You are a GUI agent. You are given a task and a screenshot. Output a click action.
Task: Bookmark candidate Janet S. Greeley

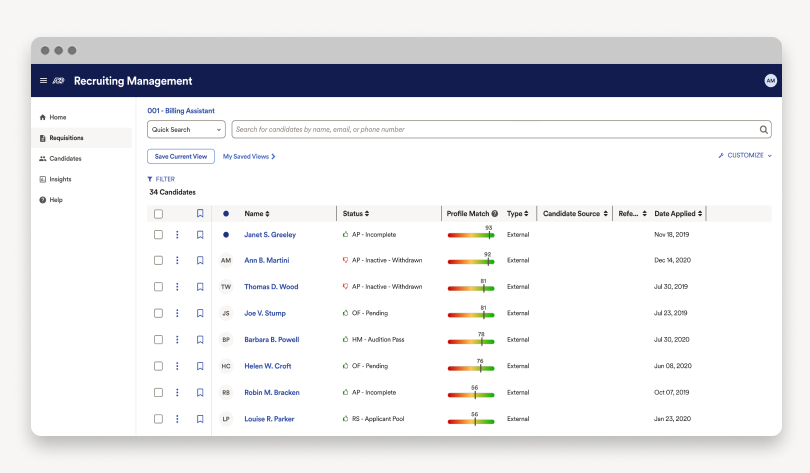(x=200, y=234)
